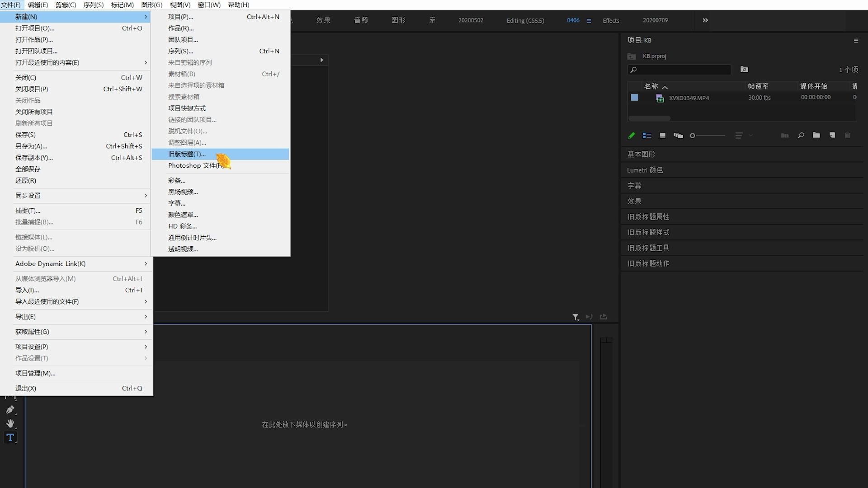Switch project panel to list view
Viewport: 868px width, 488px height.
pyautogui.click(x=647, y=136)
